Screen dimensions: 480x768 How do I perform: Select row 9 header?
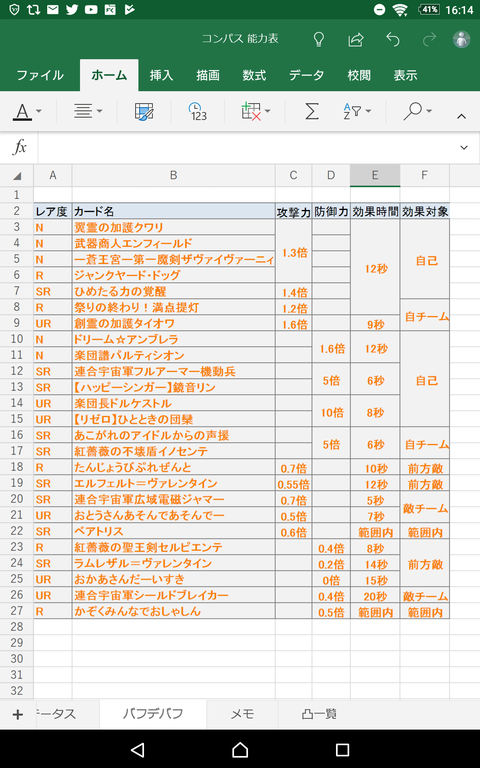17,323
